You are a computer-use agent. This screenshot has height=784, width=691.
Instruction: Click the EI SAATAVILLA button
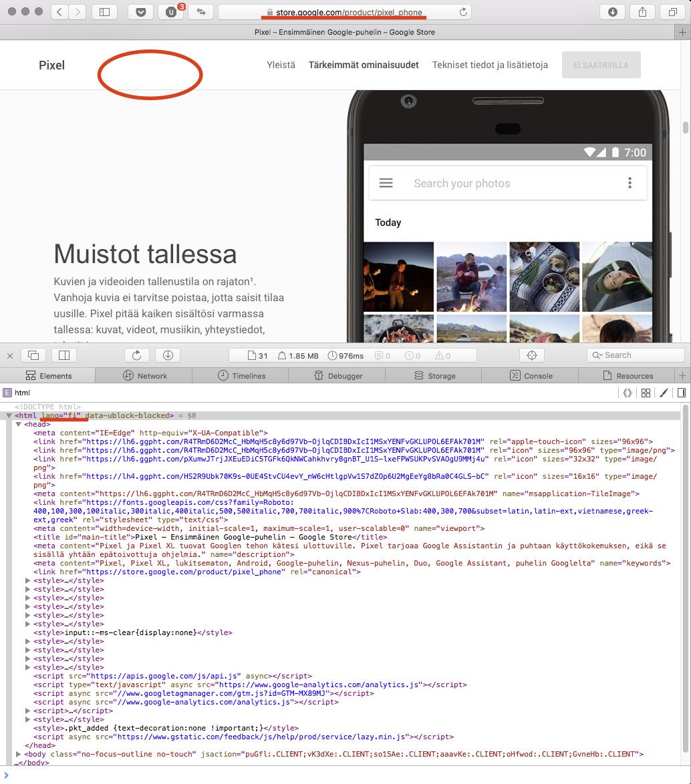click(x=601, y=65)
